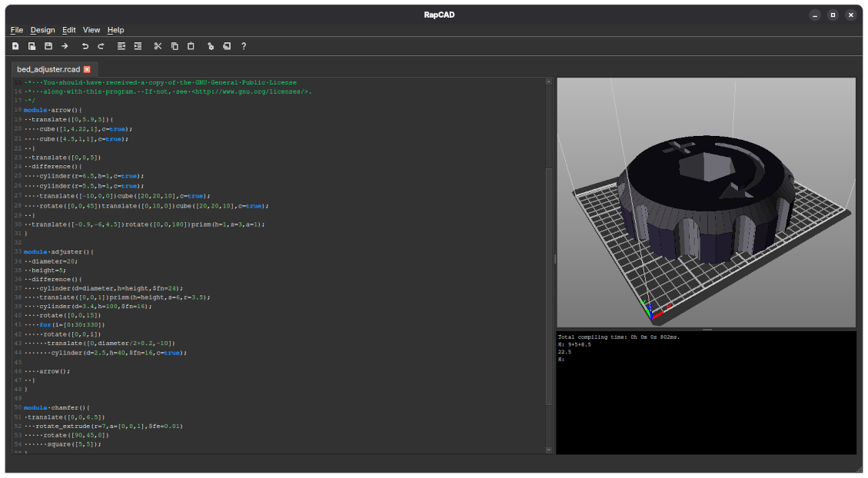Click the 'translate([0,5.9,5]){' line
The width and height of the screenshot is (868, 478).
pos(72,120)
